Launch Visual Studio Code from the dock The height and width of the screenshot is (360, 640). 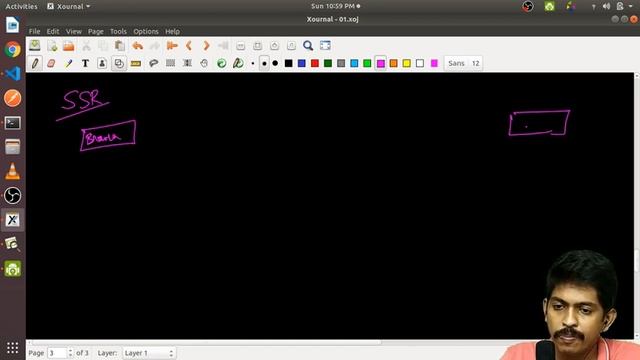point(13,73)
